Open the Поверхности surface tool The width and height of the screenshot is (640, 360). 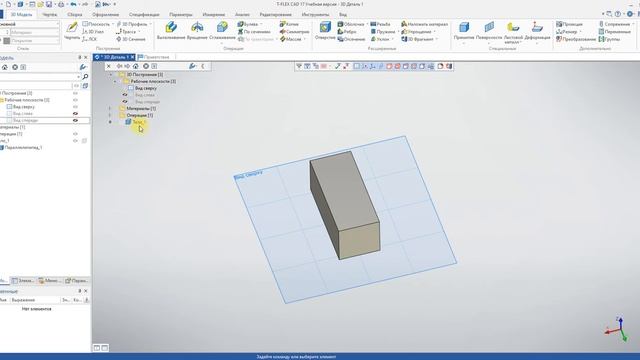click(x=489, y=31)
